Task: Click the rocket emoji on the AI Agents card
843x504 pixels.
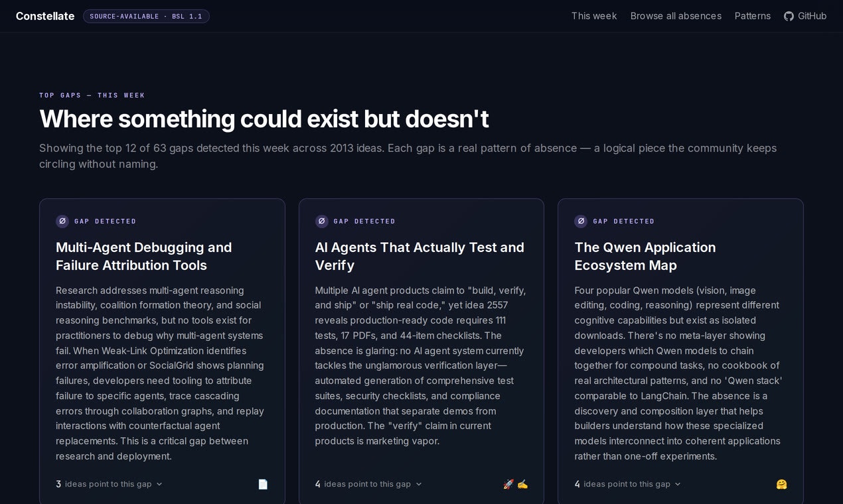Action: tap(508, 484)
